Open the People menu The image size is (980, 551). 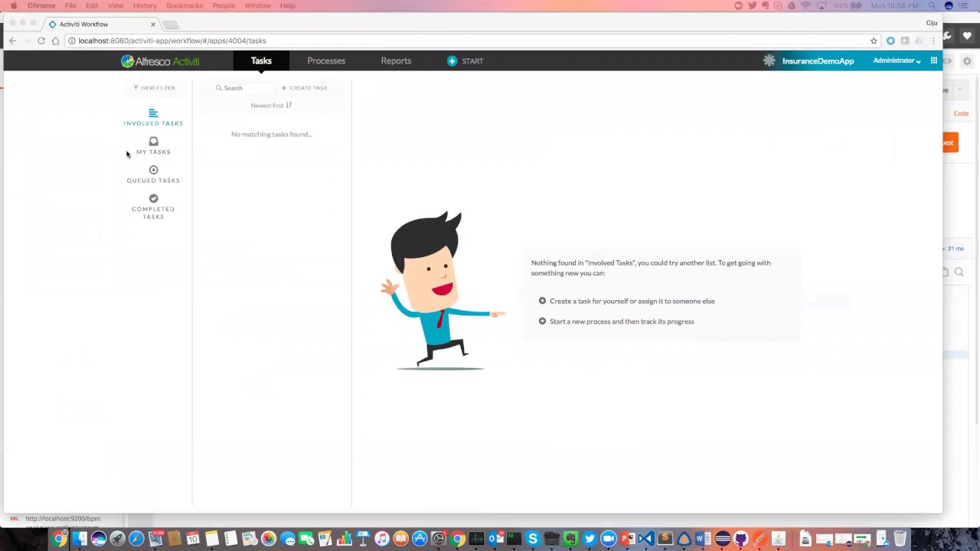[224, 5]
